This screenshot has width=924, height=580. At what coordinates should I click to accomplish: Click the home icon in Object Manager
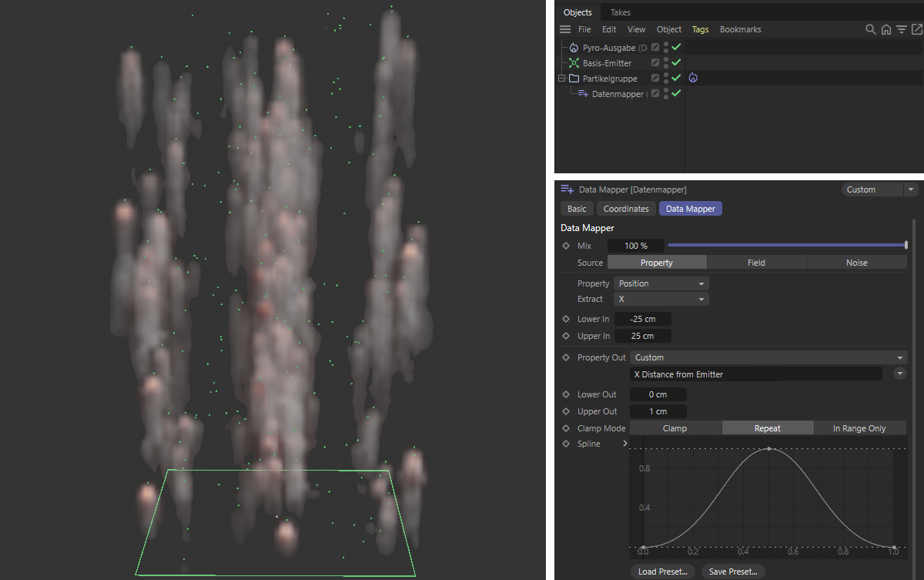click(x=885, y=29)
